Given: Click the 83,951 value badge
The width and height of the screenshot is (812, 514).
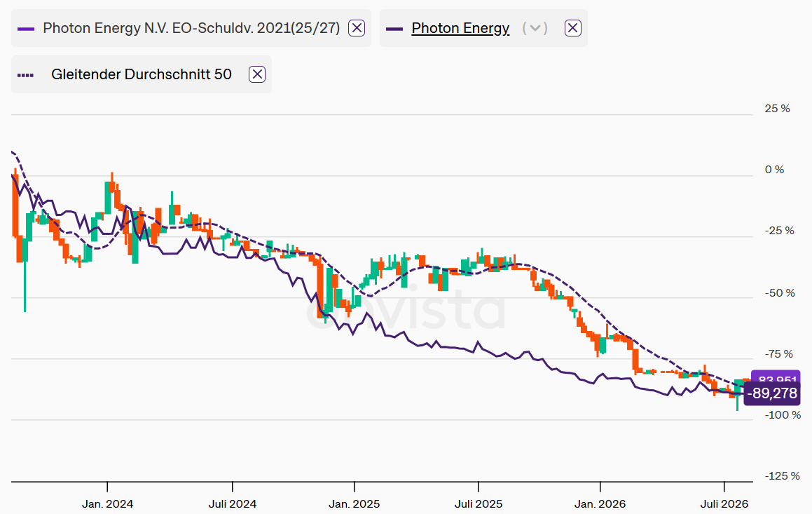Looking at the screenshot, I should click(776, 377).
